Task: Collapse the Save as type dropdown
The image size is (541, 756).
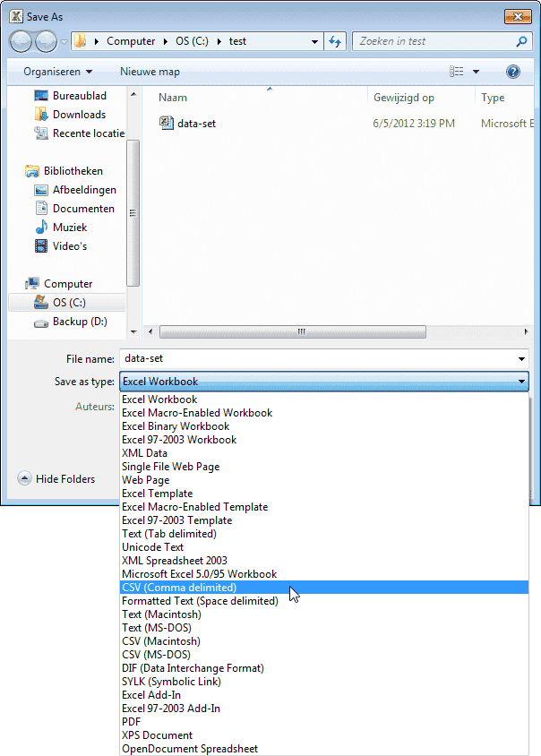Action: [521, 382]
